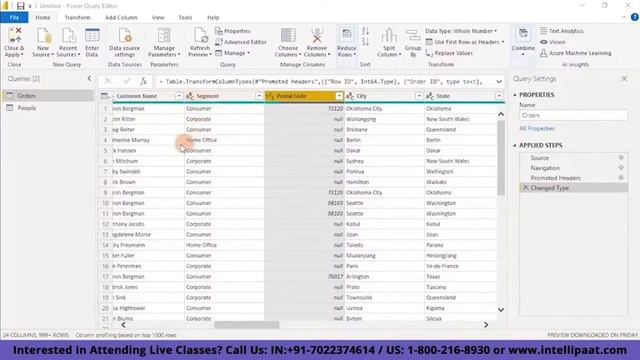Click the Choose Columns icon

pyautogui.click(x=288, y=36)
